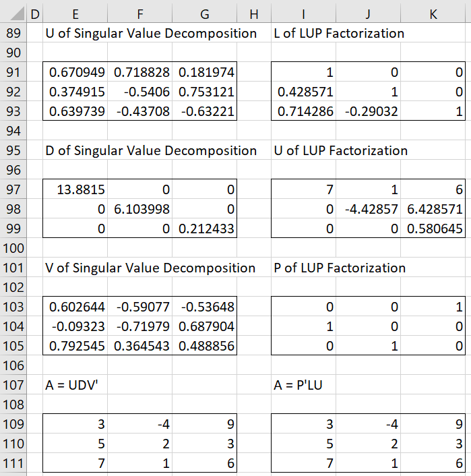Select the 'A = P'LU' label cell
Viewport: 471px width, 476px height.
tap(303, 385)
